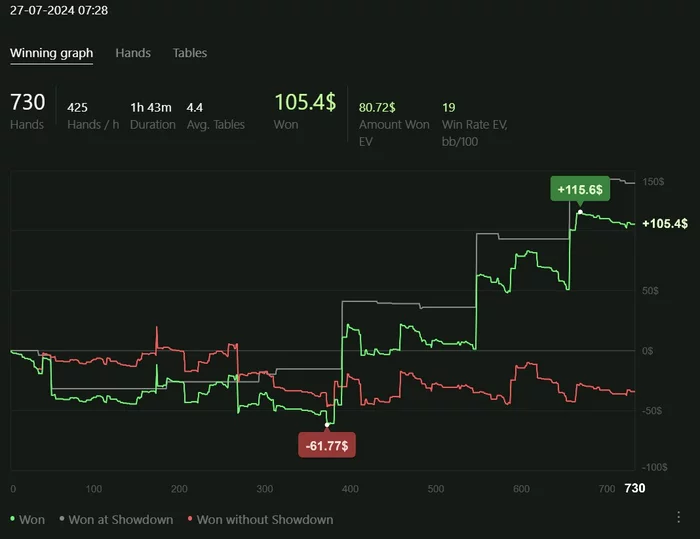Viewport: 700px width, 539px height.
Task: Click the 730 Hands statistic
Action: coord(27,103)
